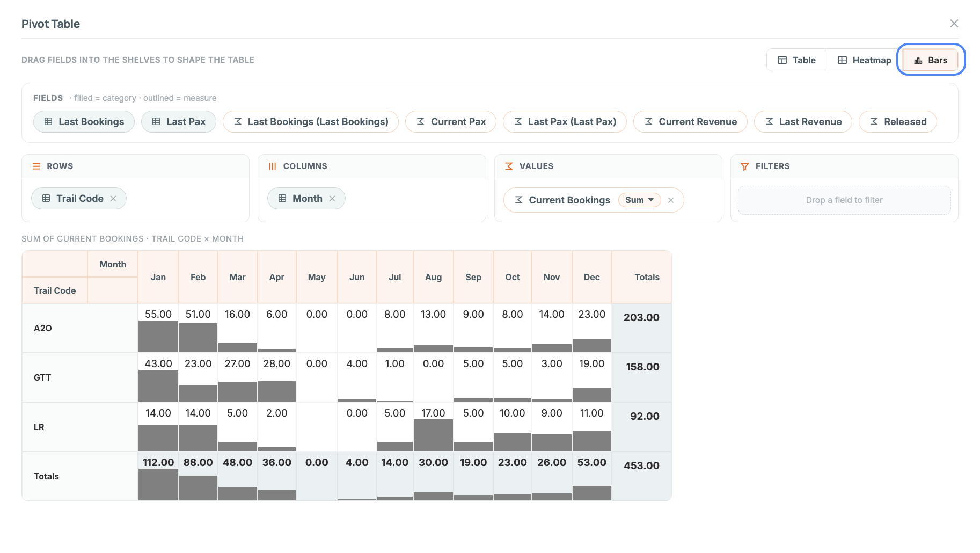This screenshot has width=980, height=553.
Task: Click the sigma icon on Last Bookings (Last Bookings)
Action: [238, 122]
